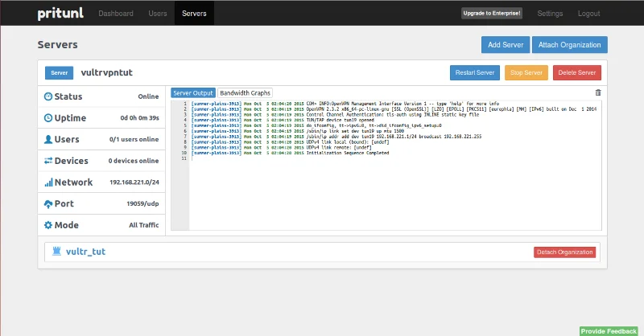Click the Provide Feedback button
Viewport: 644px width, 336px height.
(609, 331)
